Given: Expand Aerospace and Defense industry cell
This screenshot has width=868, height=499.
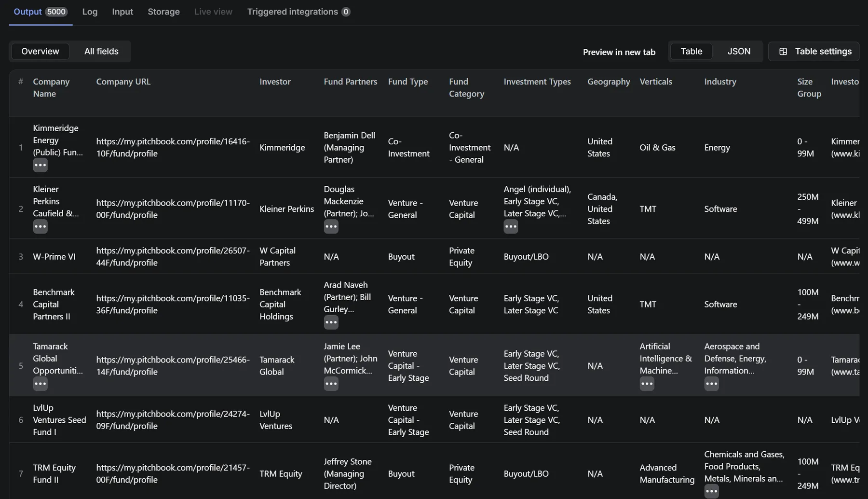Looking at the screenshot, I should point(711,384).
